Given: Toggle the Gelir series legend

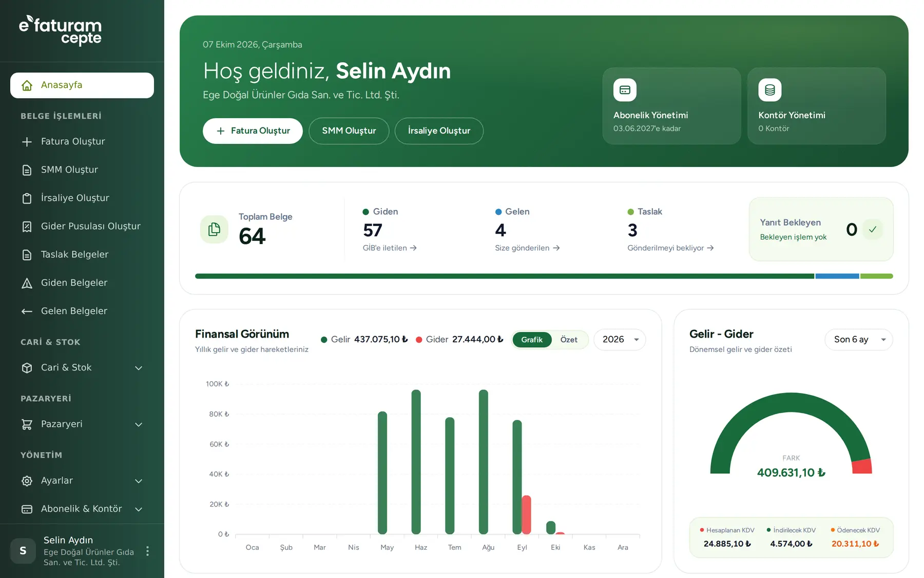Looking at the screenshot, I should tap(364, 339).
